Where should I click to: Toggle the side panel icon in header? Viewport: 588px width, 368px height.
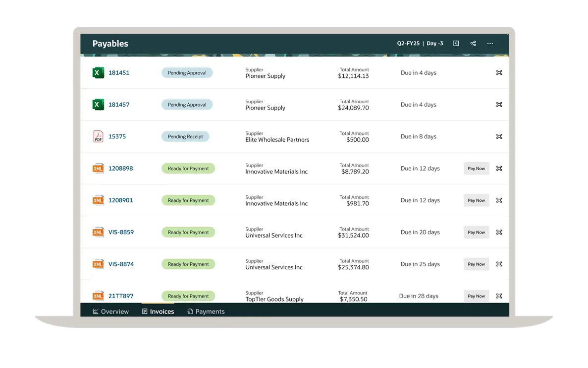point(456,44)
